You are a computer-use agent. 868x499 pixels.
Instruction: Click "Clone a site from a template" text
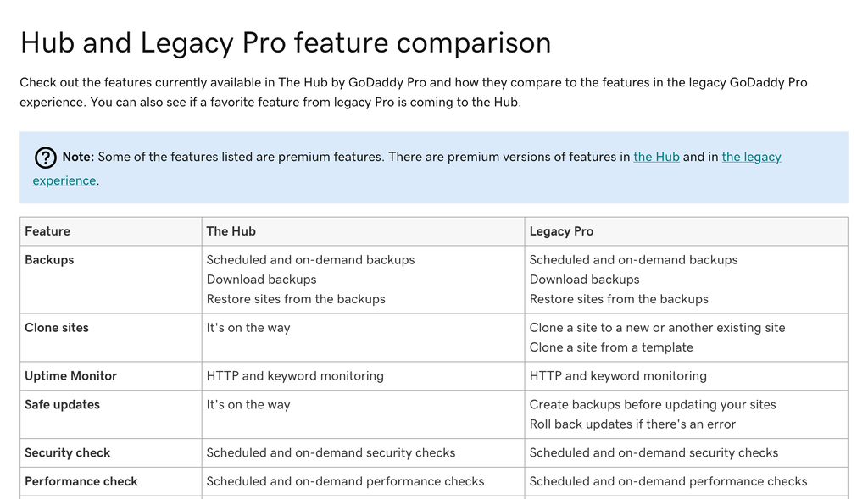[x=611, y=347]
